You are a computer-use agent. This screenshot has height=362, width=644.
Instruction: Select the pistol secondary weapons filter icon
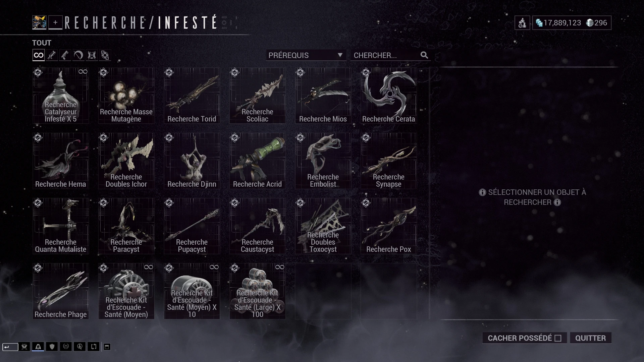coord(65,55)
